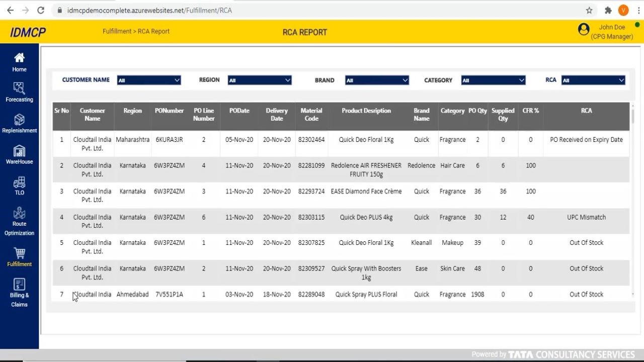Click the Region column header
Screen dimensions: 644x362
[x=132, y=111]
